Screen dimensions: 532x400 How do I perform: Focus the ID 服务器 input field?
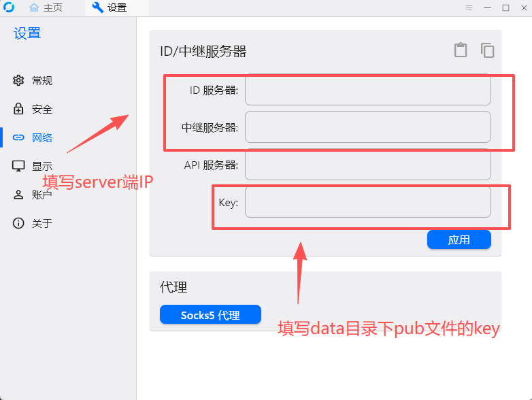368,90
